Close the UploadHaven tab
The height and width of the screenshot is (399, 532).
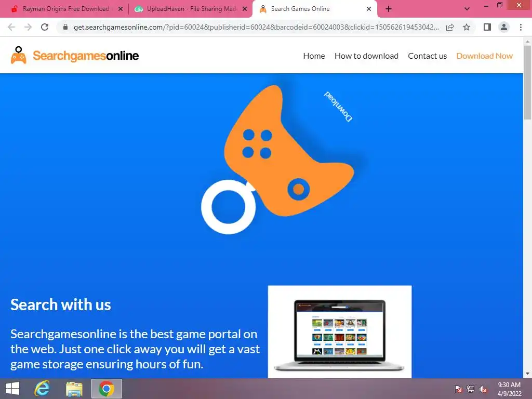point(245,9)
